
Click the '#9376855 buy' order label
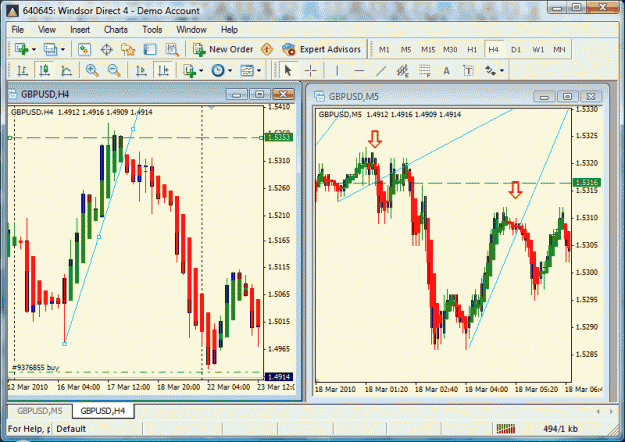pos(35,367)
